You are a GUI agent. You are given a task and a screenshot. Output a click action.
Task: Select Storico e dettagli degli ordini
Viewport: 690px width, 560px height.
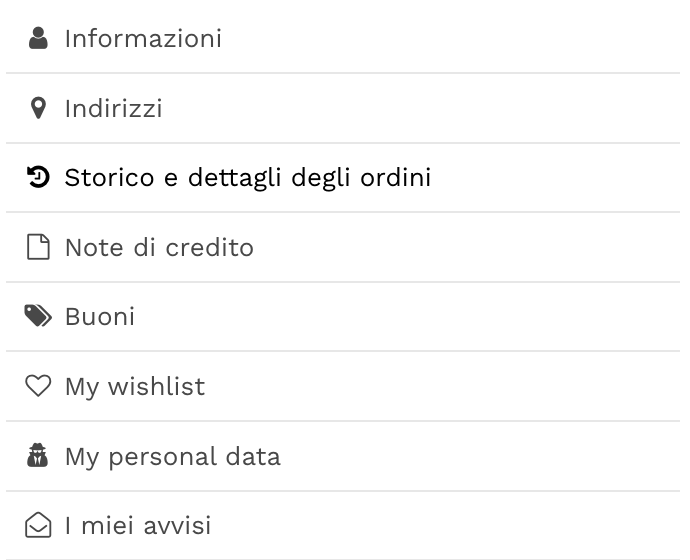pos(247,178)
